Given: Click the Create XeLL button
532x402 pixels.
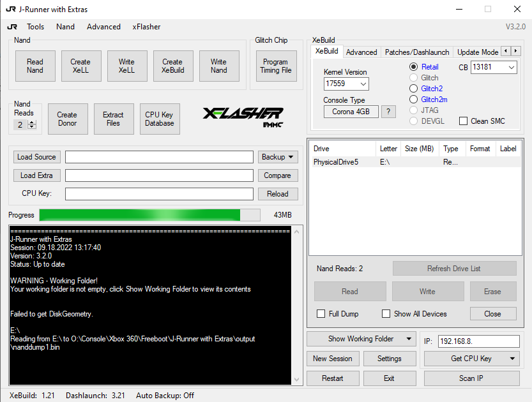Looking at the screenshot, I should [81, 66].
